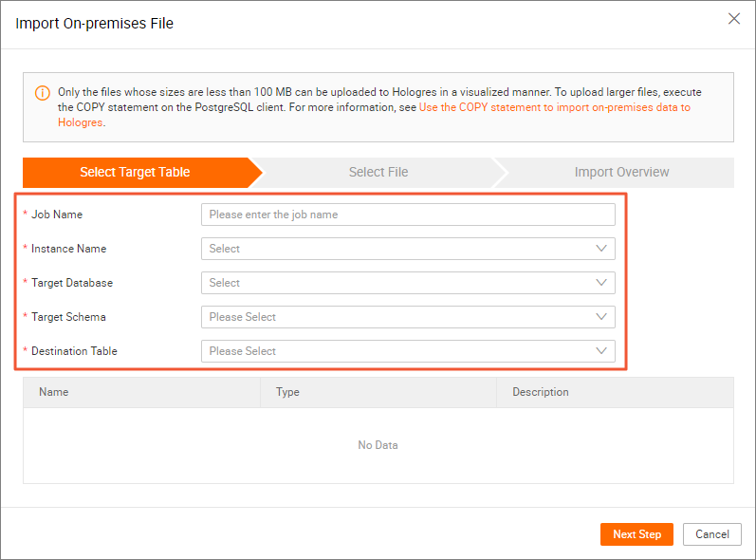The width and height of the screenshot is (756, 560).
Task: Go to the Select Target Table step
Action: click(x=135, y=173)
